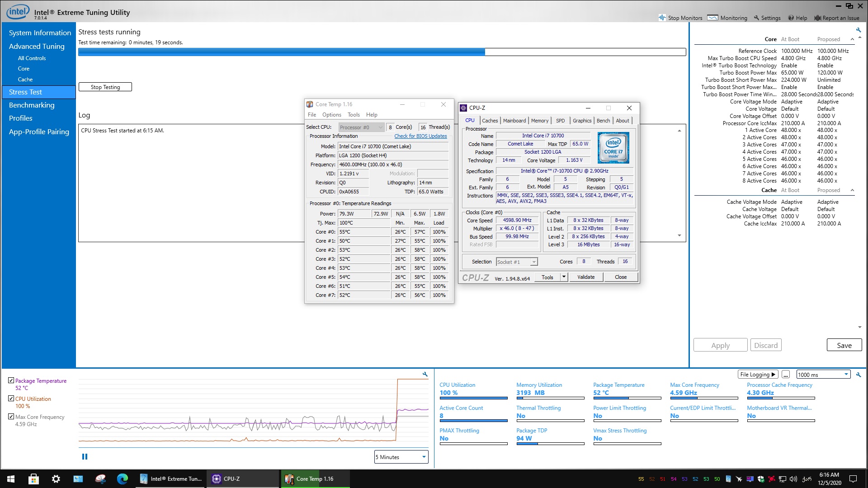The width and height of the screenshot is (868, 488).
Task: Click the stress test progress bar
Action: click(382, 52)
